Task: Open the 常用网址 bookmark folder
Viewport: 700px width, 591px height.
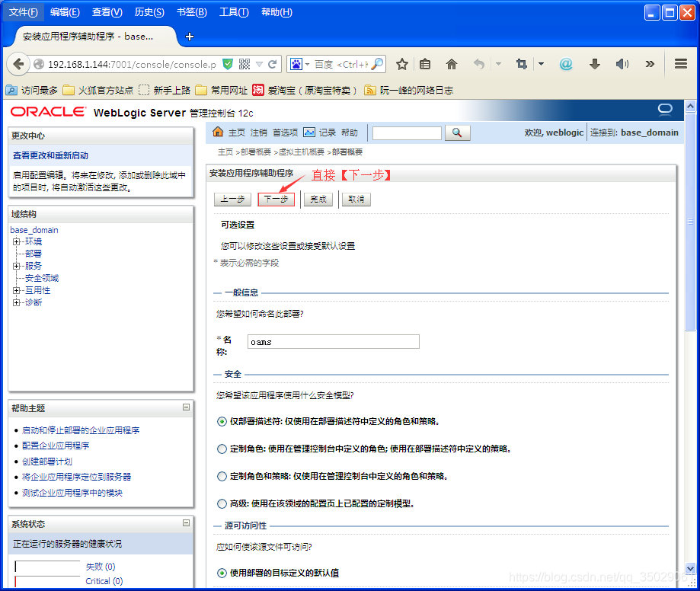Action: pos(222,90)
